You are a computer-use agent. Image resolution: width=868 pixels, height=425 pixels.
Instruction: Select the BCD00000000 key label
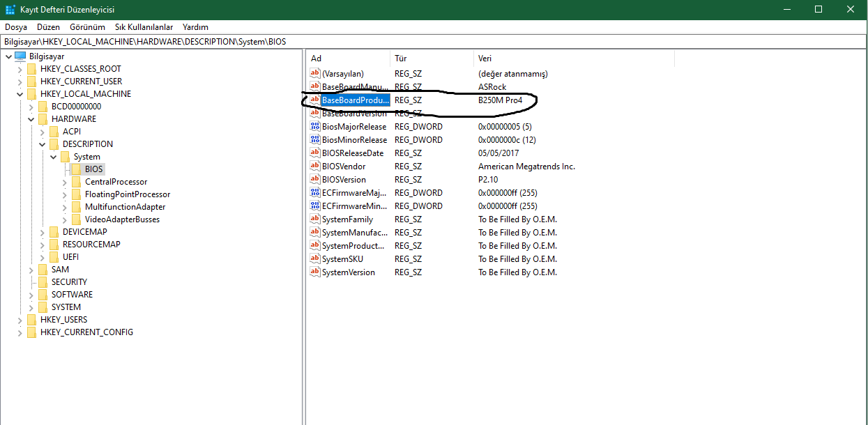pyautogui.click(x=76, y=107)
